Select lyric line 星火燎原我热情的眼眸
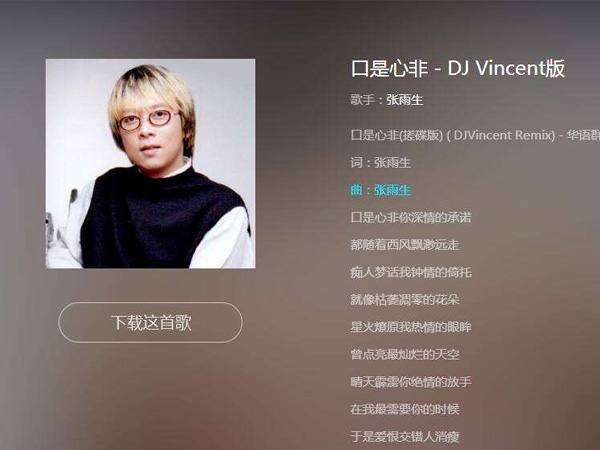 click(x=411, y=327)
